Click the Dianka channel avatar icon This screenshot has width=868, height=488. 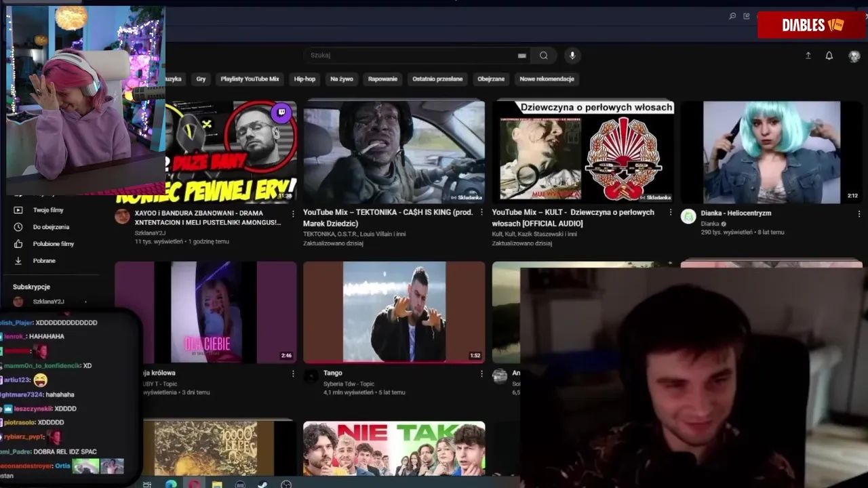pos(688,216)
